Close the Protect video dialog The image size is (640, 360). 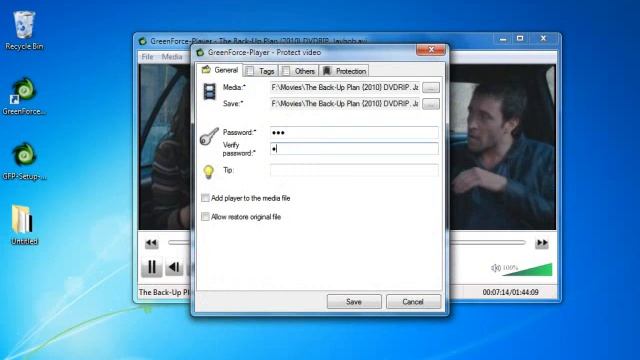[x=431, y=50]
